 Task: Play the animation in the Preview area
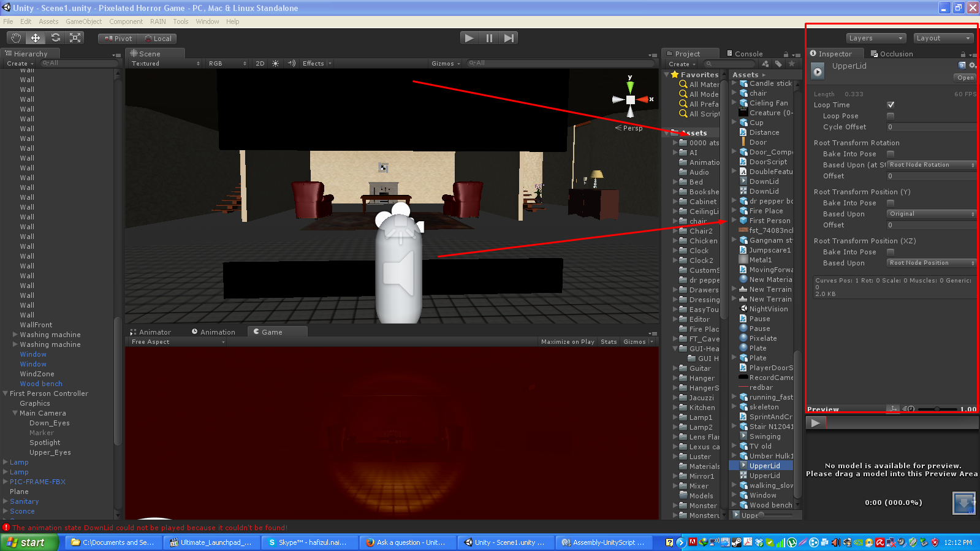coord(815,422)
